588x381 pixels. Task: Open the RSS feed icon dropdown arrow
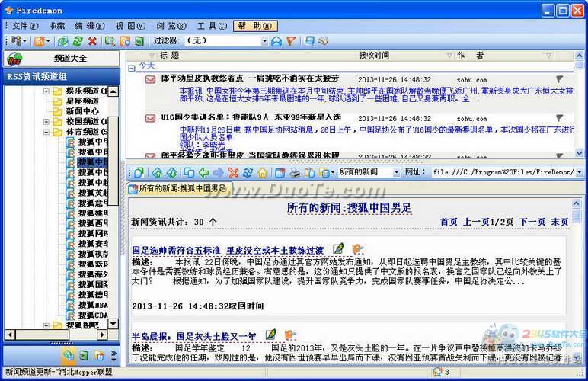coord(48,41)
